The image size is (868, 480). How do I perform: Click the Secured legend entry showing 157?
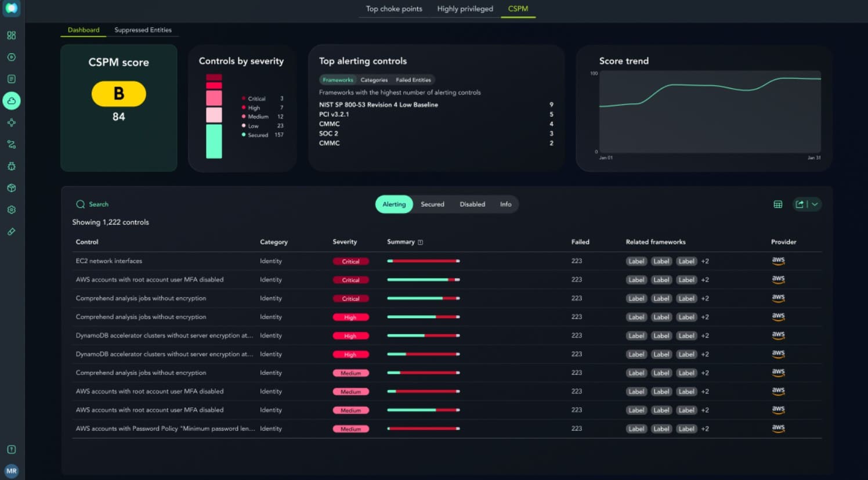[x=262, y=135]
